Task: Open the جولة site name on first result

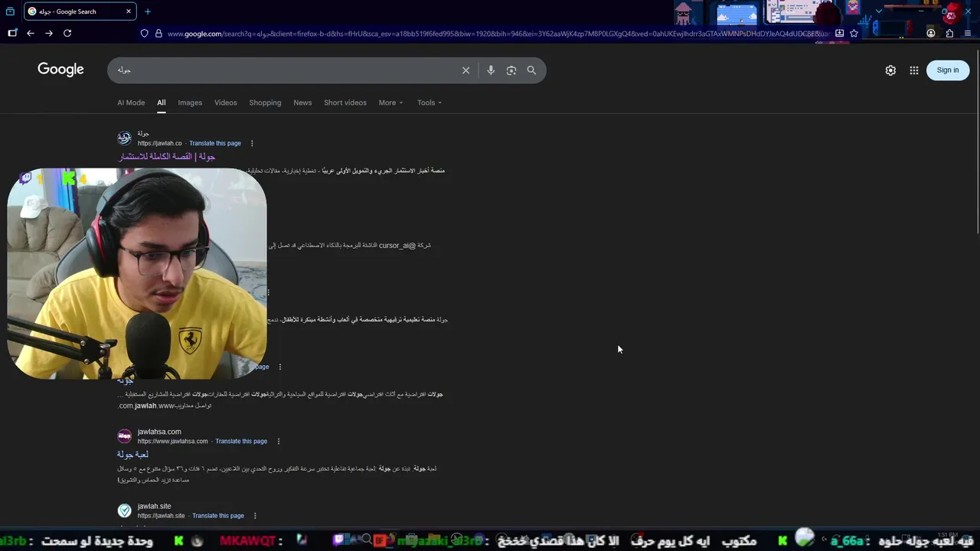Action: pyautogui.click(x=143, y=134)
